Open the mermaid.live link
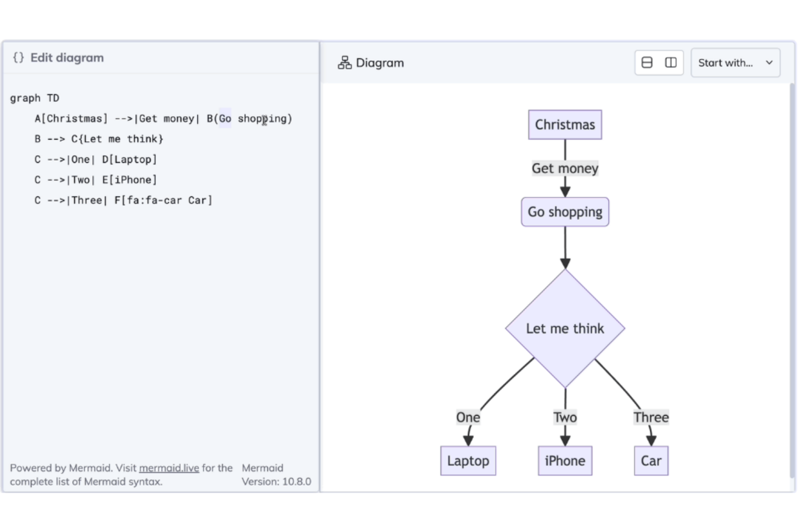The width and height of the screenshot is (798, 532). click(169, 468)
